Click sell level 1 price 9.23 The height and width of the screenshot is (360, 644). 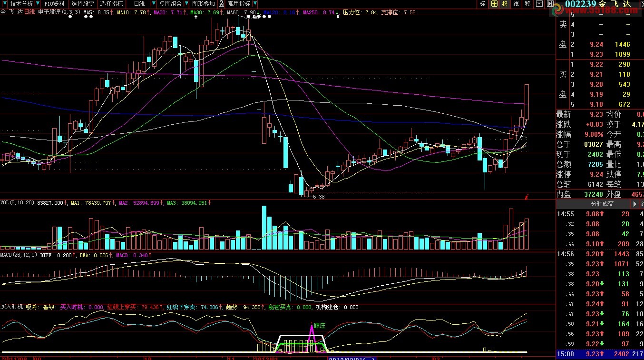coord(596,54)
